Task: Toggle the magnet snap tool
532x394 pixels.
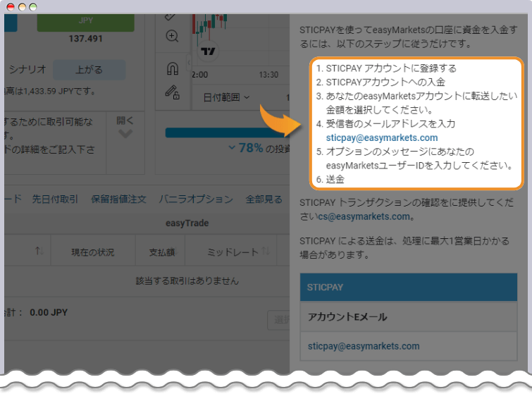Action: 173,69
